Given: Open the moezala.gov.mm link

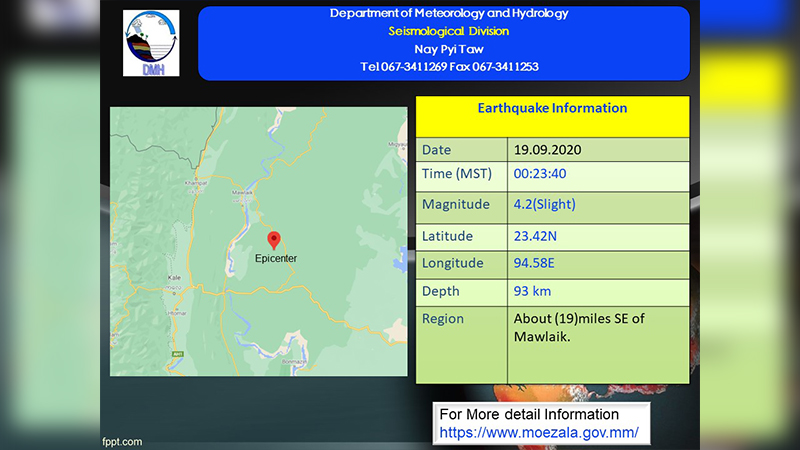Looking at the screenshot, I should tap(539, 433).
